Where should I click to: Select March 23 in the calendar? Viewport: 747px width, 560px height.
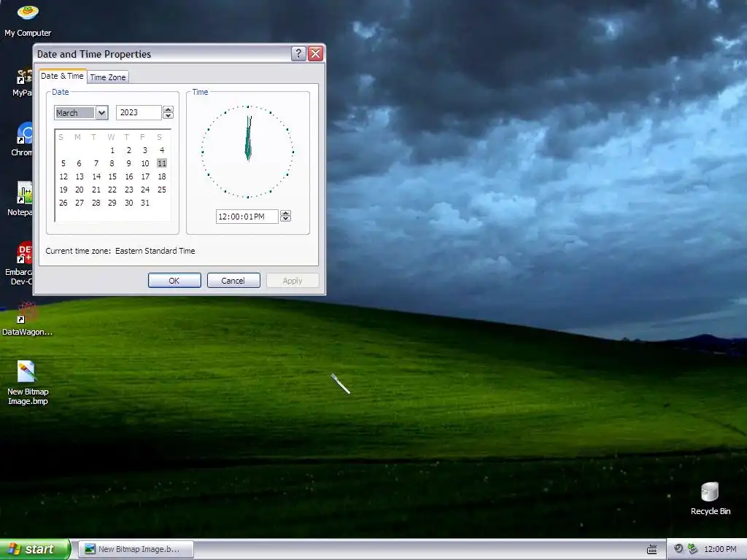(129, 190)
